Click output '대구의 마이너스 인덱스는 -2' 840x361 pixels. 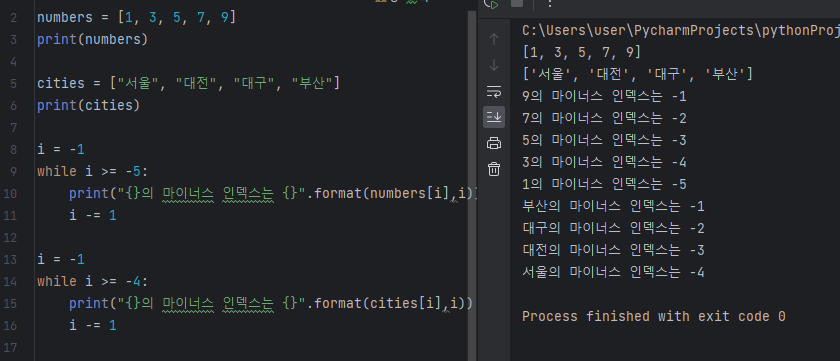click(x=613, y=228)
